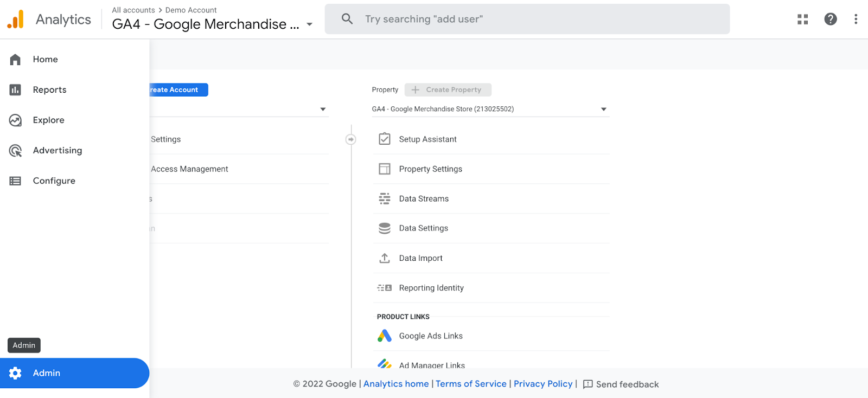Click the Data Streams icon
This screenshot has width=868, height=398.
(x=385, y=199)
